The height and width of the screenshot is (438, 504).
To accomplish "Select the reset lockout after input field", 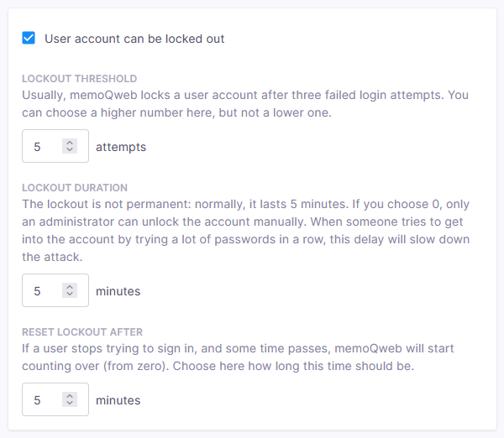I will coord(44,400).
